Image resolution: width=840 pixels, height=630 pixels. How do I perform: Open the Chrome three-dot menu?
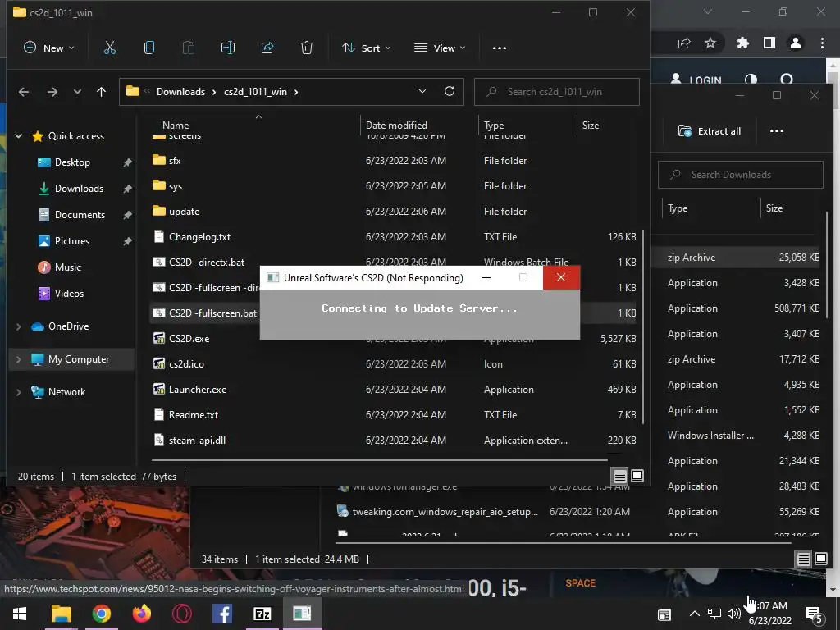(x=822, y=43)
